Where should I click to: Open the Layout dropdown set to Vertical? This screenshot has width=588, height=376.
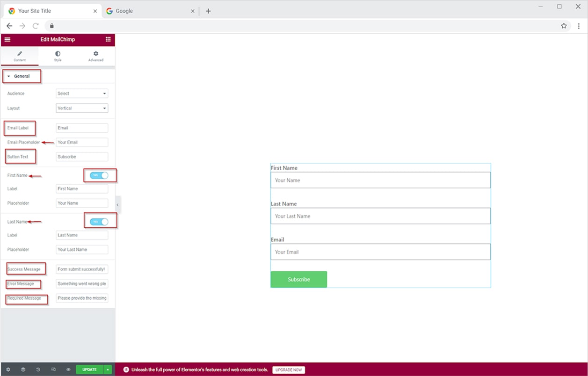click(82, 108)
